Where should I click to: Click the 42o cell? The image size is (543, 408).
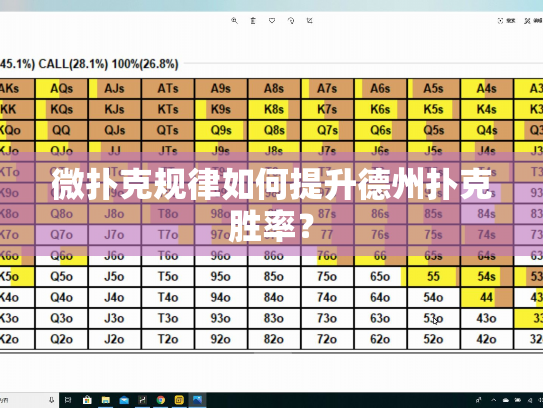487,339
